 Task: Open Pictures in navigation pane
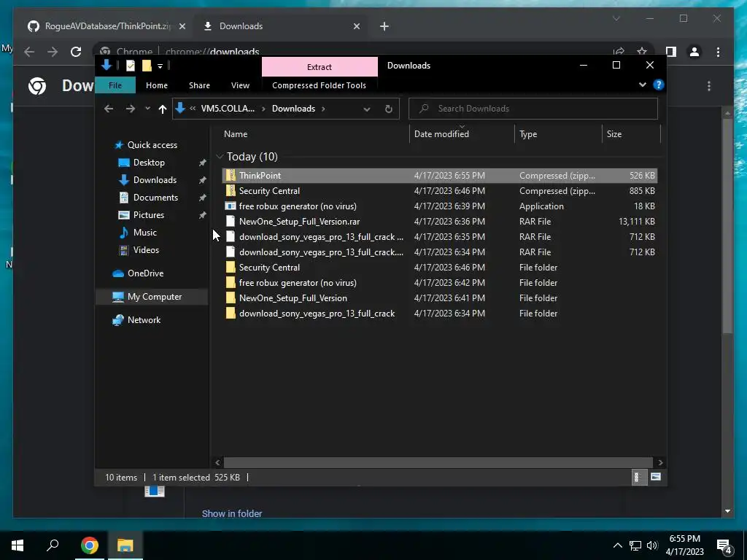pyautogui.click(x=149, y=215)
